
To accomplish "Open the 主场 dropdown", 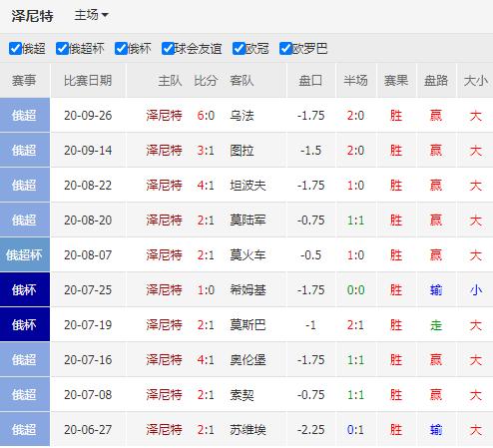I will 91,15.
